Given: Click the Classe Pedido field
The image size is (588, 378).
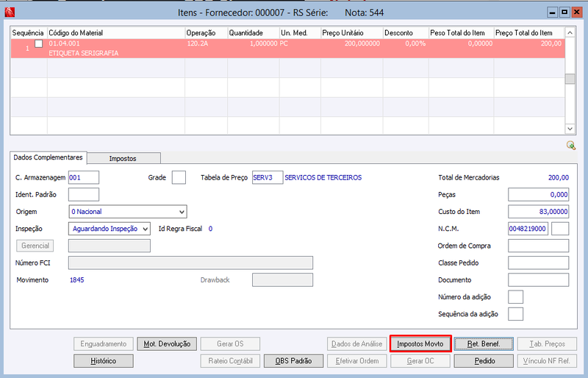Looking at the screenshot, I should click(x=539, y=263).
